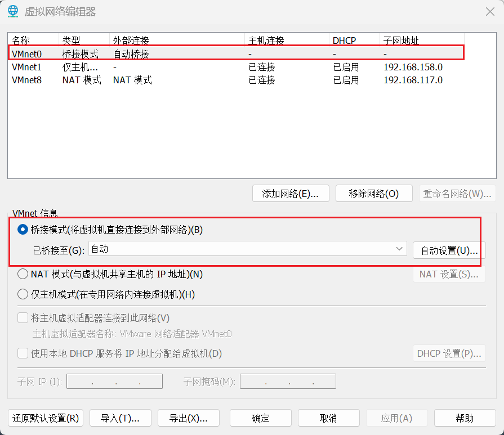504x435 pixels.
Task: Click 还原默认设置(R) button
Action: click(46, 418)
